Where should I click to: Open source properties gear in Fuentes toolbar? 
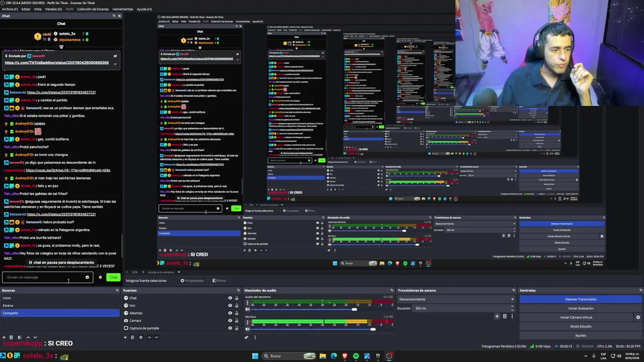point(141,337)
